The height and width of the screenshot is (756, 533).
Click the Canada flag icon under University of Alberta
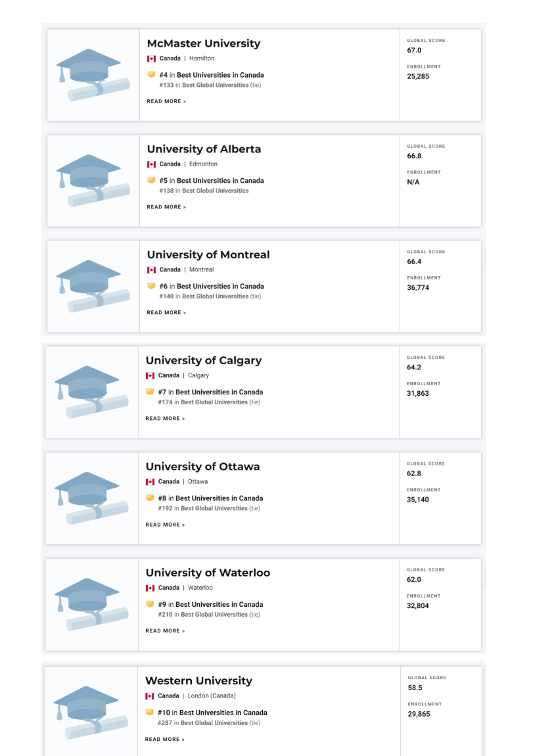click(152, 164)
